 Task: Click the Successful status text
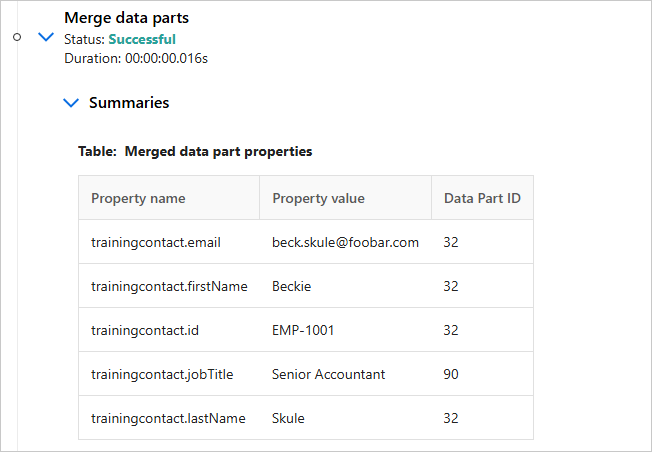pos(142,40)
